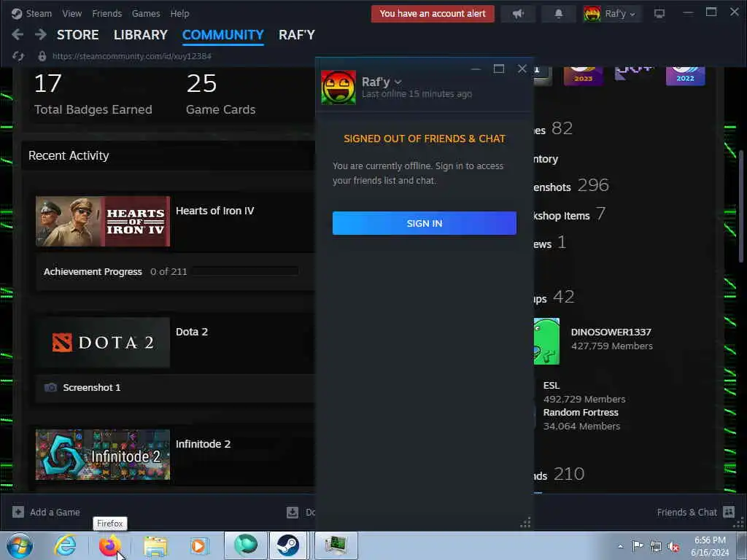The image size is (747, 560).
Task: Switch to the STORE tab
Action: click(x=77, y=35)
